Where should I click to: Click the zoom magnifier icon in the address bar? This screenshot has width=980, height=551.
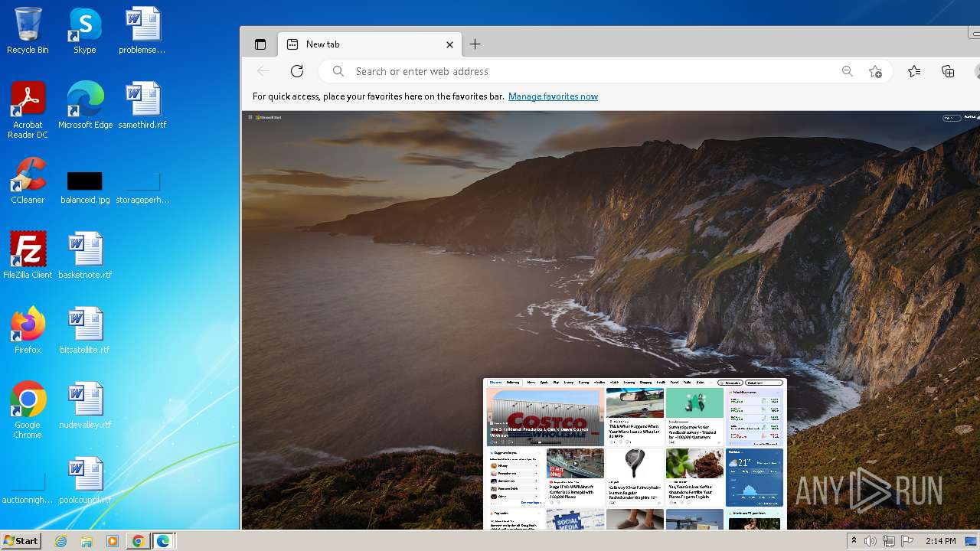pyautogui.click(x=847, y=71)
